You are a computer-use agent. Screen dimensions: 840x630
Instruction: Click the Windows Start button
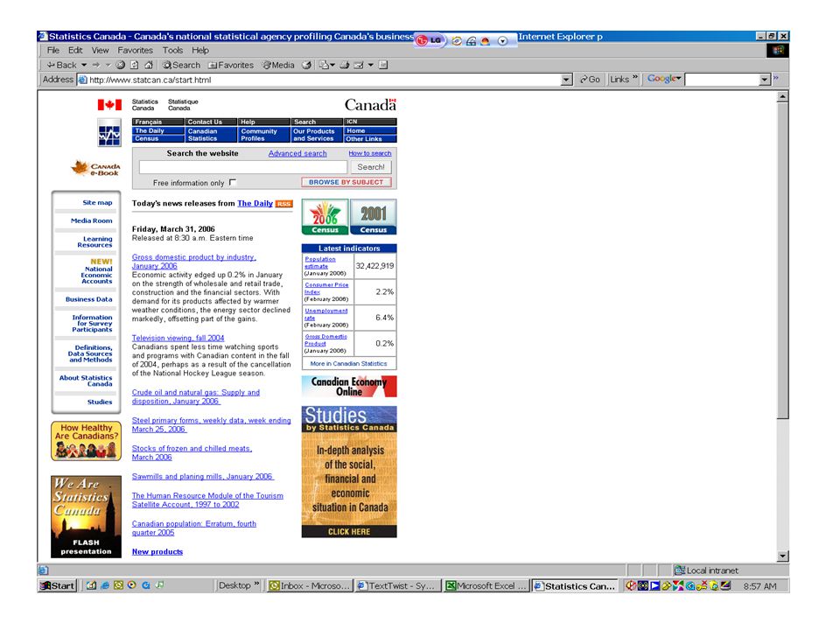58,585
